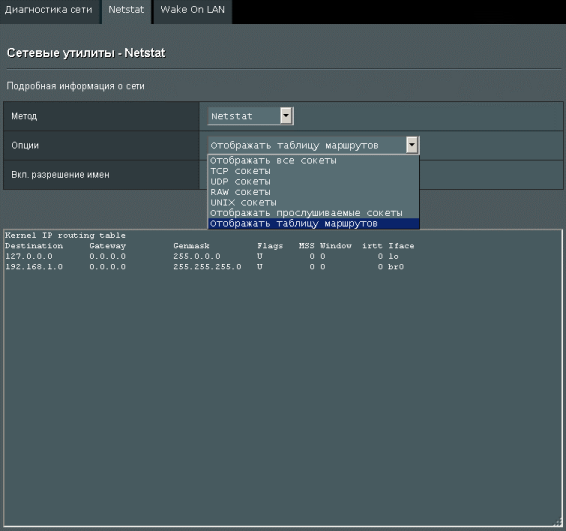
Task: Click the Подробная информация о сети text
Action: point(75,86)
